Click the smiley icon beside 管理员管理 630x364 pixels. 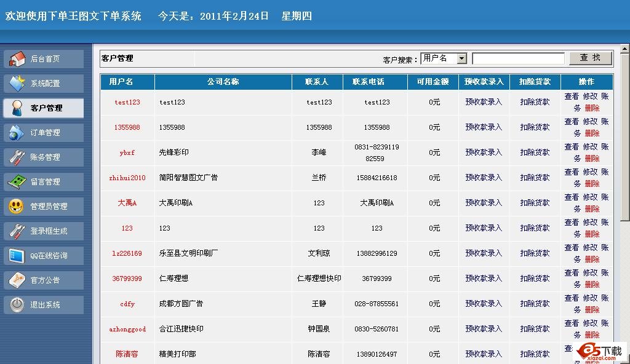coord(16,206)
